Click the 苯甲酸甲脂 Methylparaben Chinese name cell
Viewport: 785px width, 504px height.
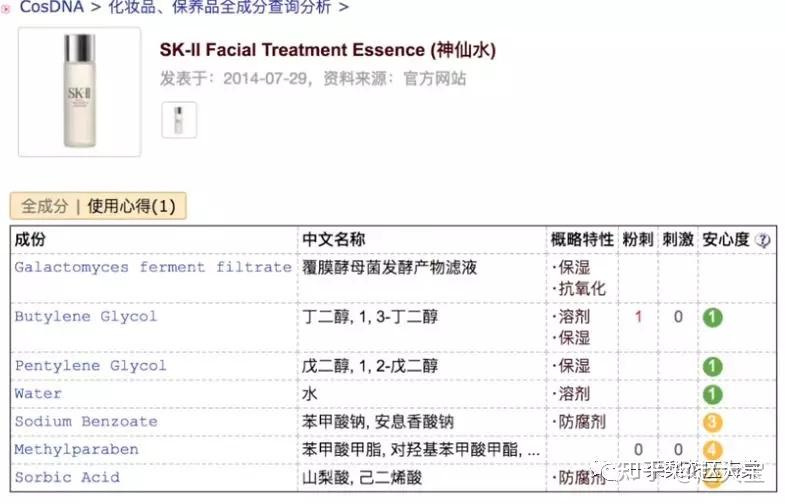click(421, 449)
